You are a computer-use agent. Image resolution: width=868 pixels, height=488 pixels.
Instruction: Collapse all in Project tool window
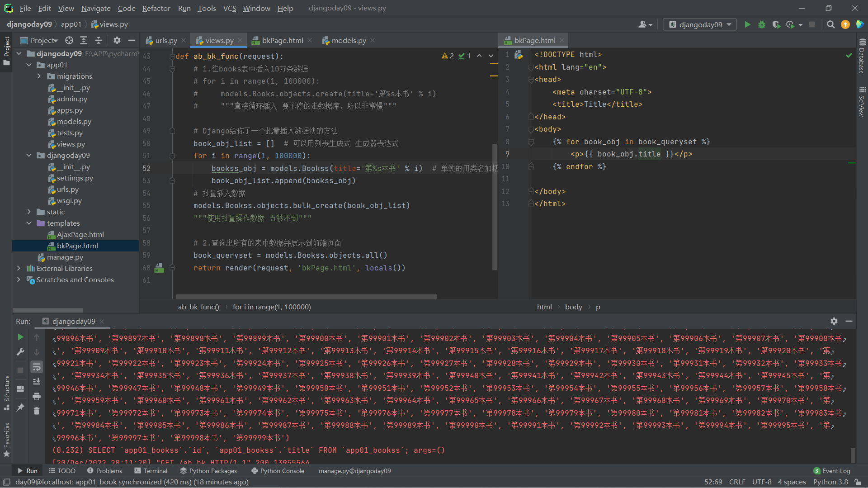99,41
